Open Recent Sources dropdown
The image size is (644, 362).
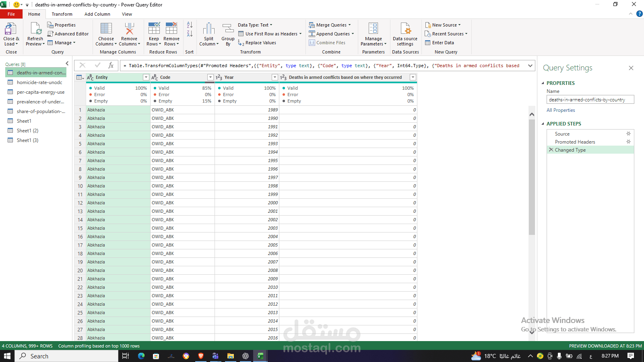[x=446, y=34]
